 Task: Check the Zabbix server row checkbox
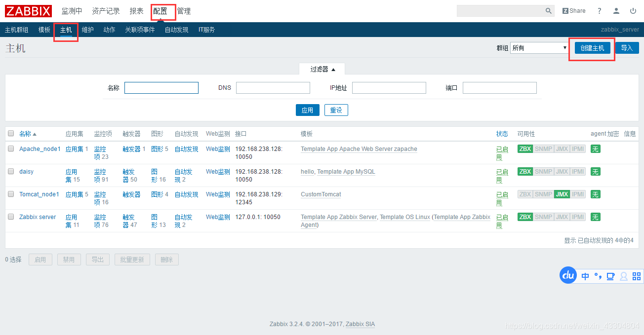tap(11, 217)
